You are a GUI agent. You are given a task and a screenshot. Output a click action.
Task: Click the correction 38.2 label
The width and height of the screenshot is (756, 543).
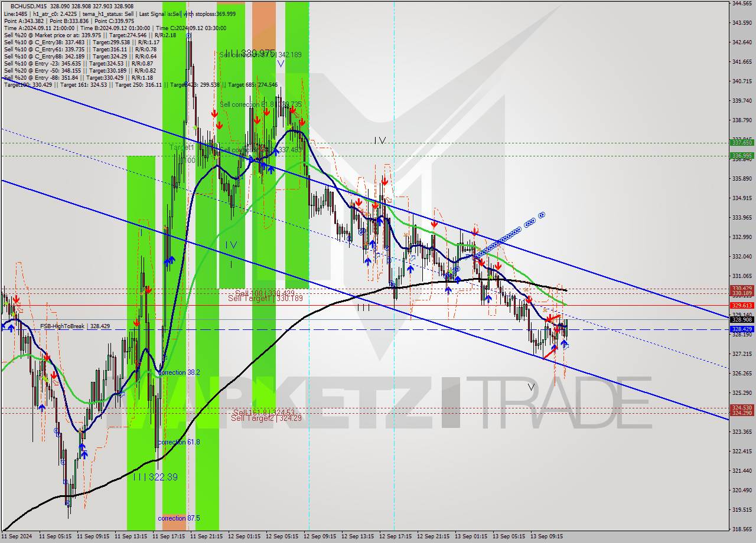click(179, 372)
